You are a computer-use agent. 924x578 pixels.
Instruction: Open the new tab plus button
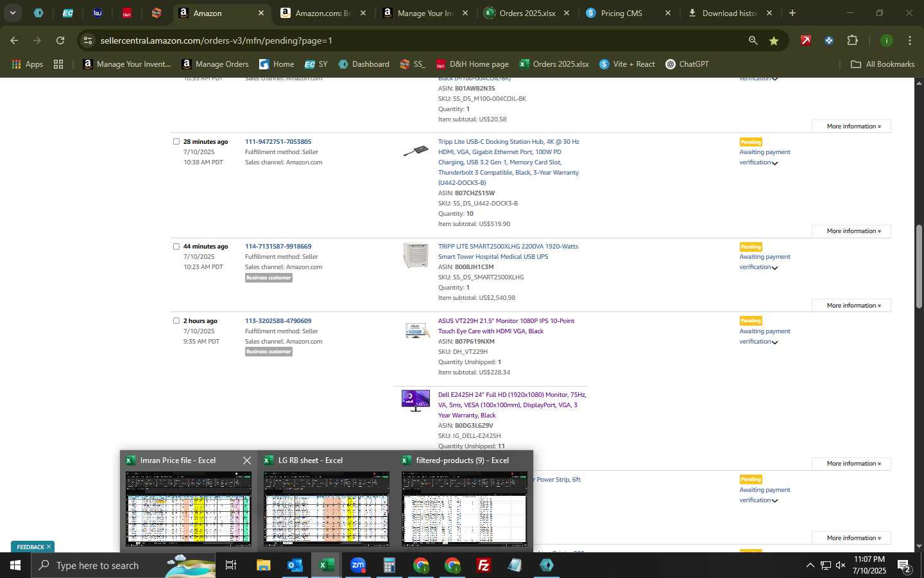pyautogui.click(x=792, y=13)
